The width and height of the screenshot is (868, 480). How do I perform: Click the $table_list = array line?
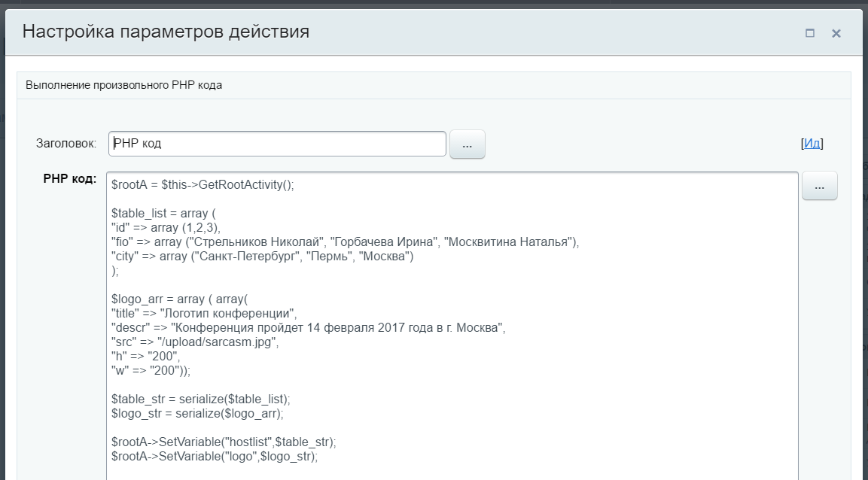(x=163, y=213)
